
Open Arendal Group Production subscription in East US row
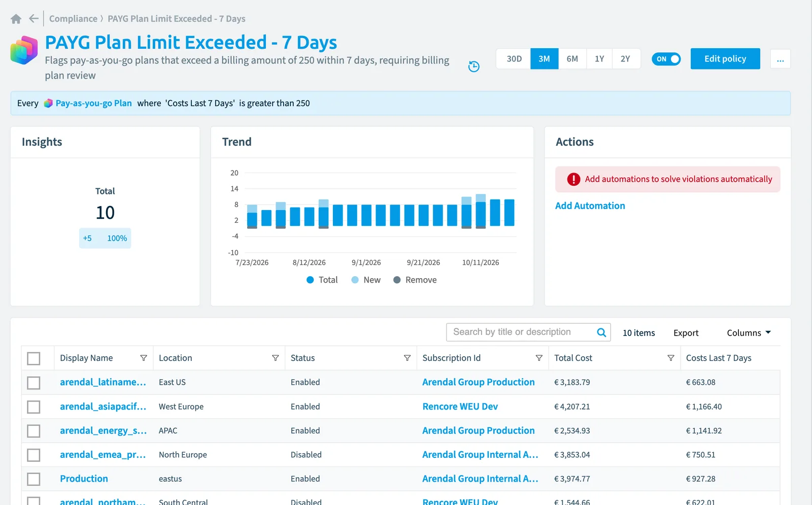point(479,382)
